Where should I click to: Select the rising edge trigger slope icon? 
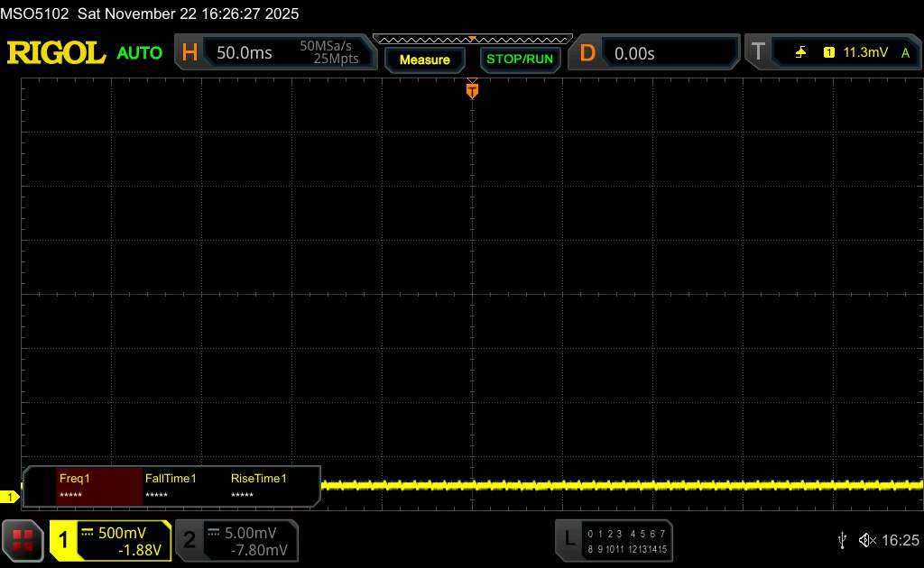coord(800,53)
